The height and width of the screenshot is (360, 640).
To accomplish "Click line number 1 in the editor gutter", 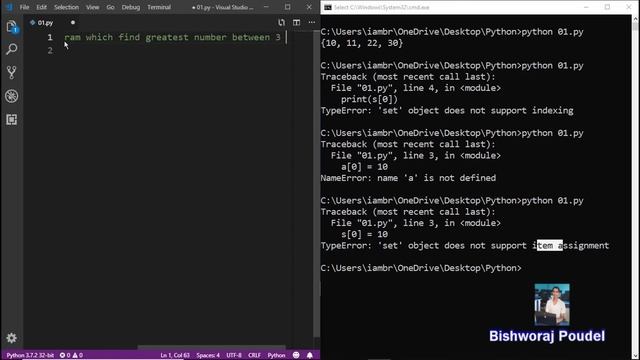I will click(50, 37).
